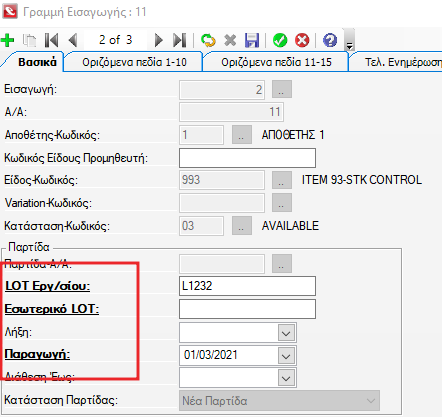Cancel with the red X icon
Viewport: 442px width, 417px height.
tap(302, 40)
